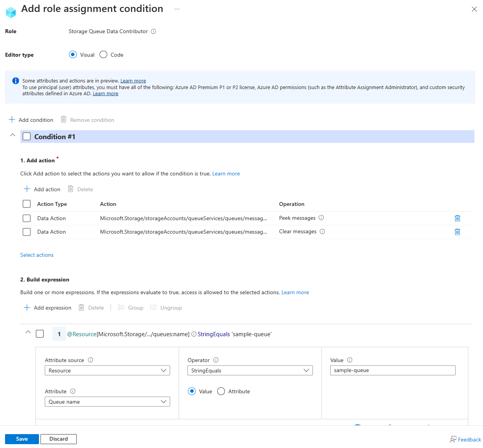Click the Value field info icon

350,360
